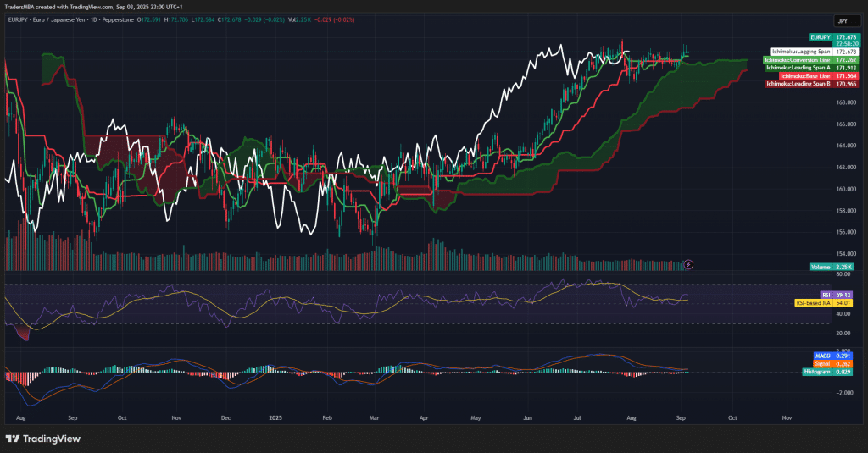Image resolution: width=868 pixels, height=453 pixels.
Task: Select the Ichimoku Leading Span B label
Action: click(798, 84)
